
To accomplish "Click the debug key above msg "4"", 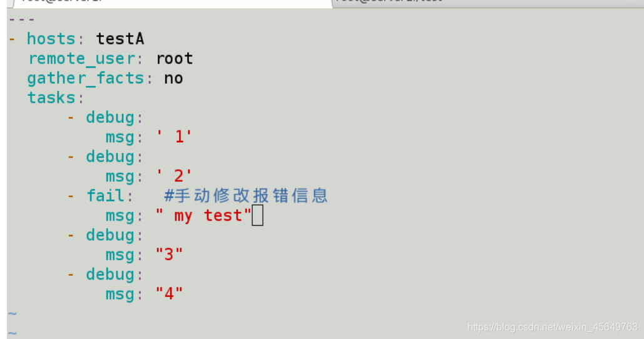I will click(114, 275).
